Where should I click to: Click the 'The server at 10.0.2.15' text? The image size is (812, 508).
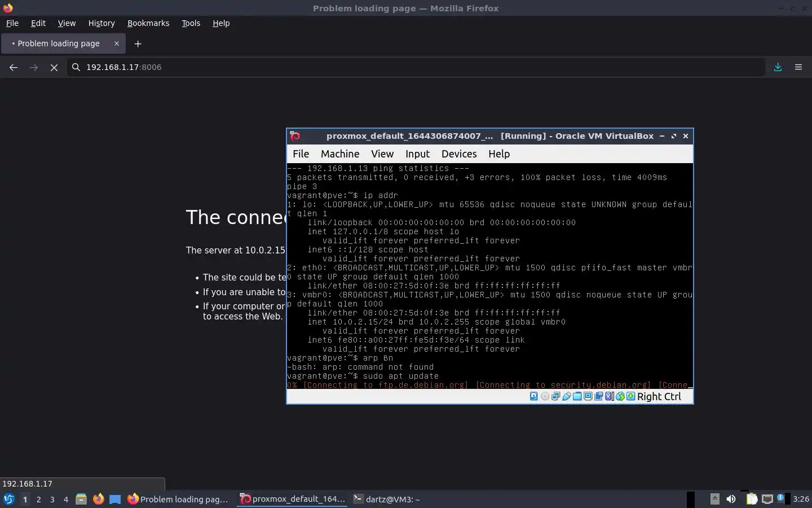[x=236, y=250]
